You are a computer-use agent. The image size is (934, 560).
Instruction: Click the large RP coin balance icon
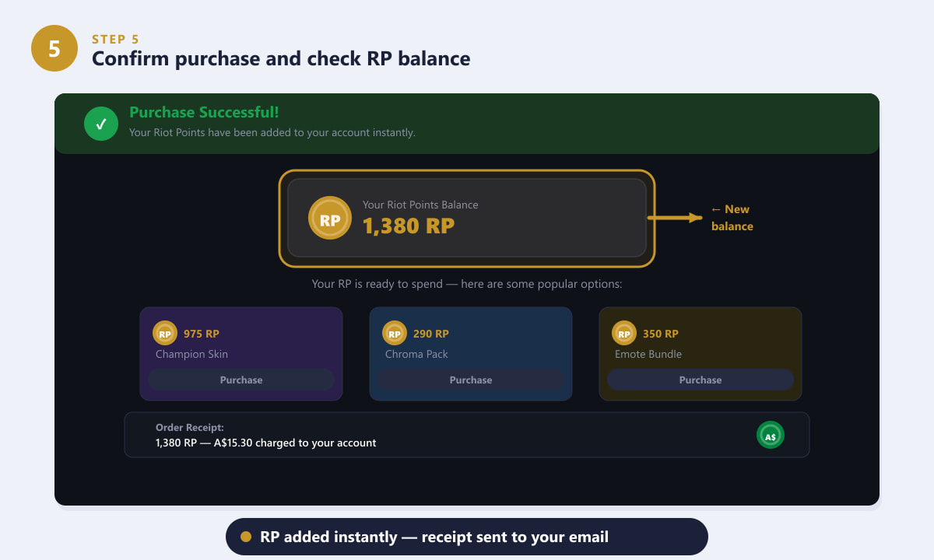330,218
